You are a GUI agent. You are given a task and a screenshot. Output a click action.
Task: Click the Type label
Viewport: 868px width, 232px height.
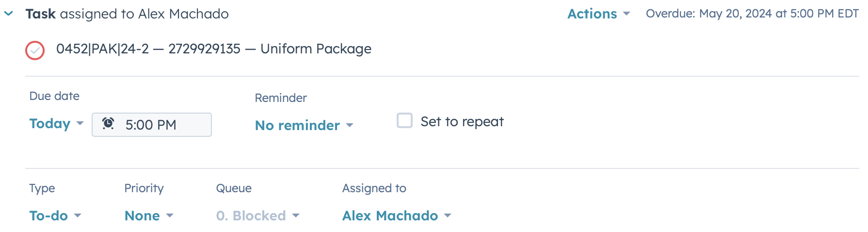tap(42, 188)
